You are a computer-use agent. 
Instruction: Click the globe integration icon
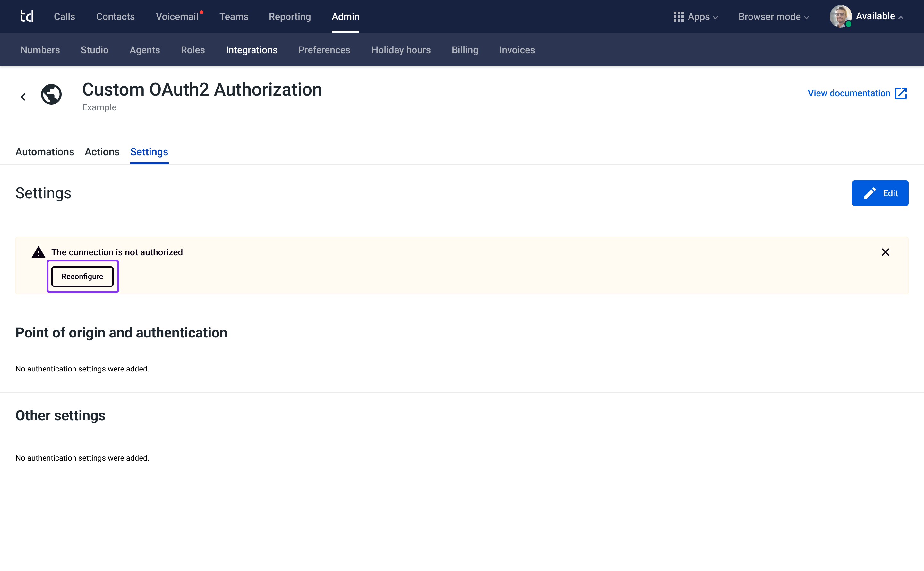coord(51,94)
